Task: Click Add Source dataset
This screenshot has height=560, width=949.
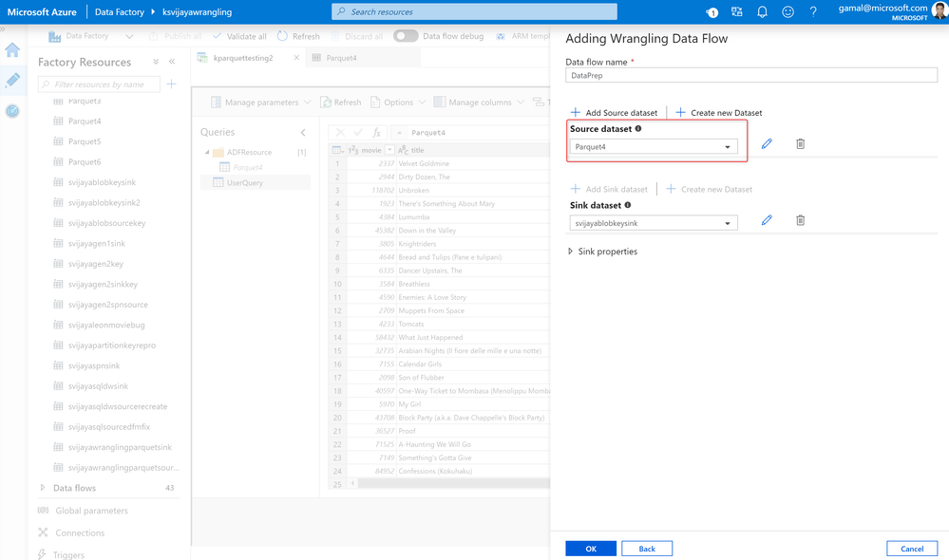Action: [614, 113]
